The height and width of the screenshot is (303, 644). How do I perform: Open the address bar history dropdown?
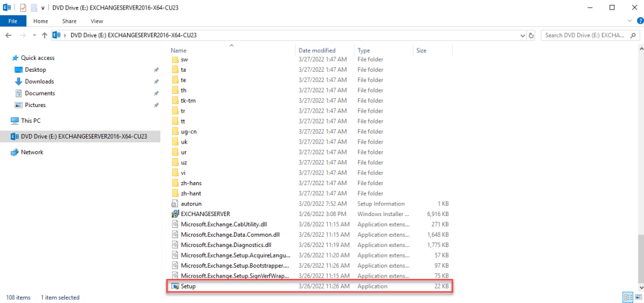521,35
